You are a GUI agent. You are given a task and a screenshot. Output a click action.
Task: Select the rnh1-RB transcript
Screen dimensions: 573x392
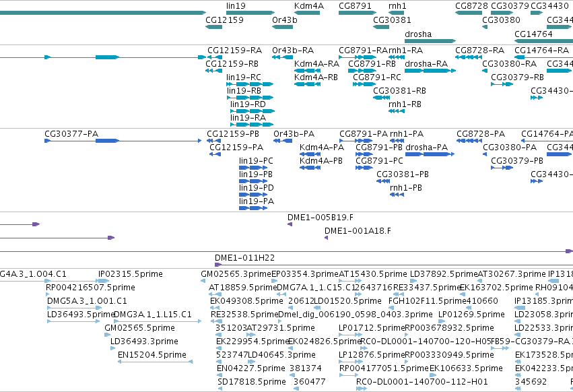click(397, 111)
